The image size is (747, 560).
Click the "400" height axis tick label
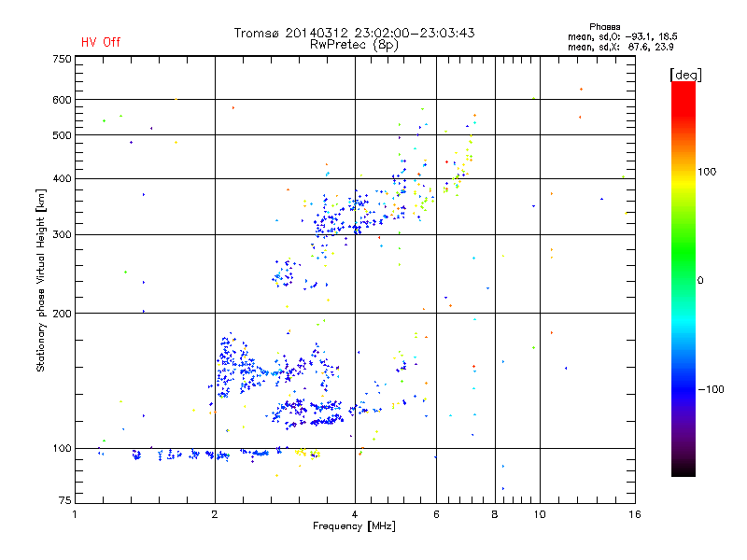(62, 178)
